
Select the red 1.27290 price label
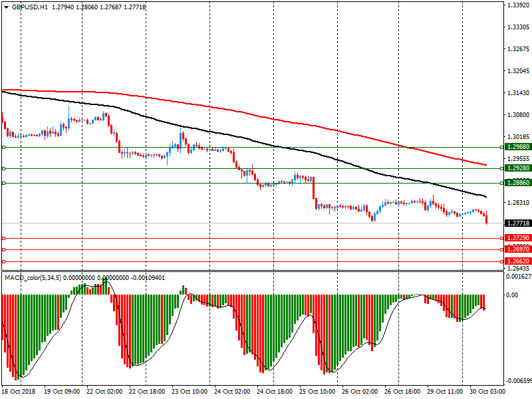pos(517,238)
